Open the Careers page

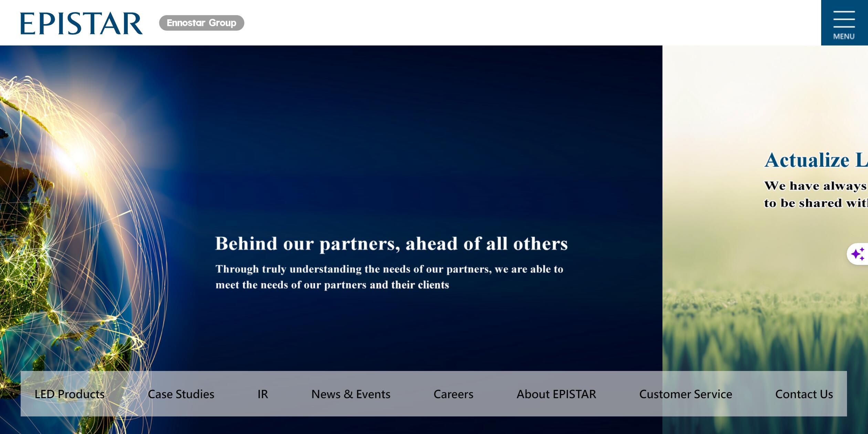[453, 394]
